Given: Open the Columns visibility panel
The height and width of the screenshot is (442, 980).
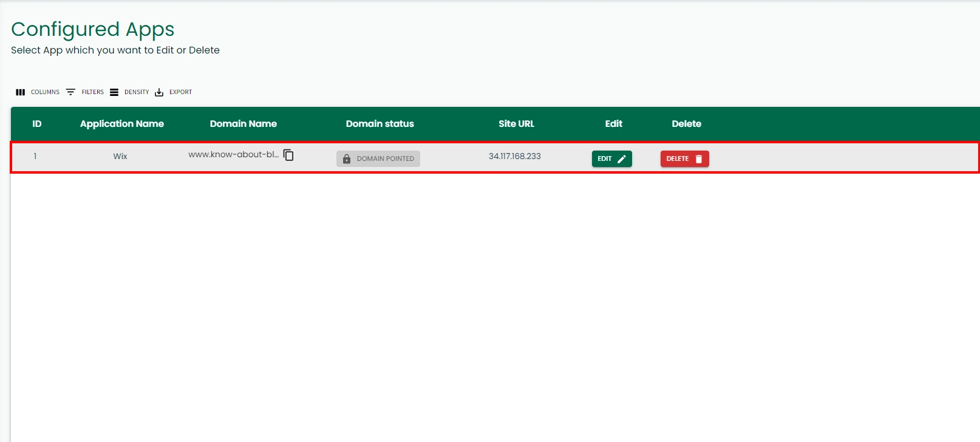Looking at the screenshot, I should pos(38,92).
